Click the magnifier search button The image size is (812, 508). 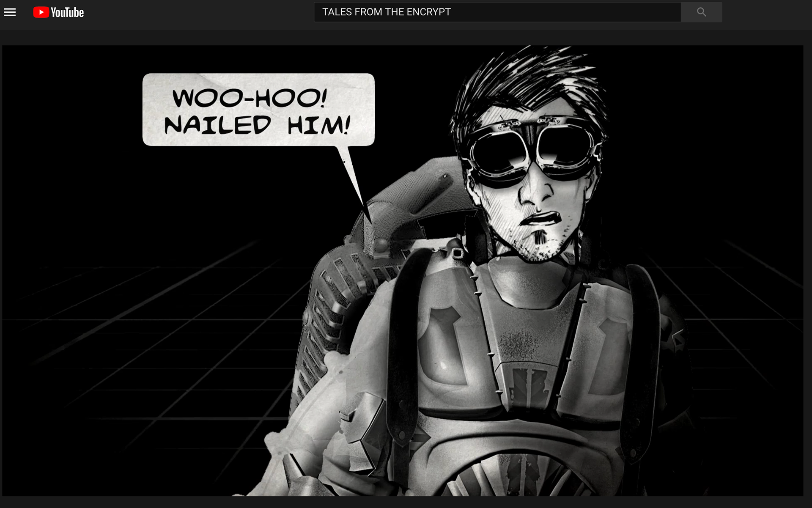(701, 12)
